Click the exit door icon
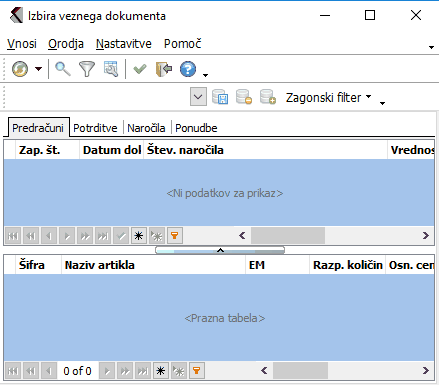The image size is (439, 385). 164,69
